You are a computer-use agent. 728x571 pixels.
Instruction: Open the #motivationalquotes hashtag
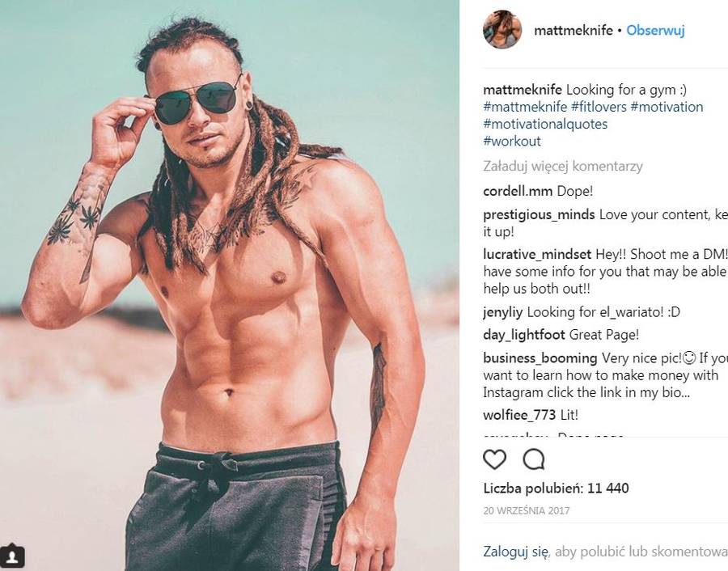click(545, 125)
